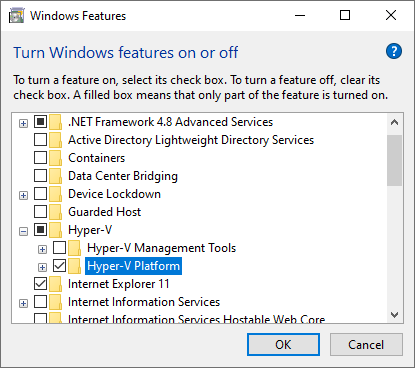Maximize the Windows Features window
The height and width of the screenshot is (368, 415).
pos(345,15)
